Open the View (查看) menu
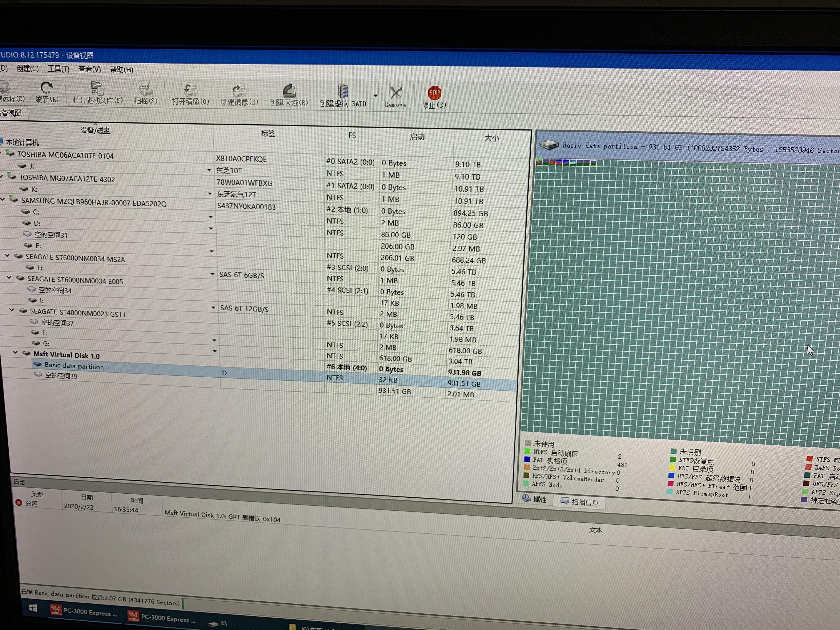This screenshot has width=840, height=630. pyautogui.click(x=89, y=69)
